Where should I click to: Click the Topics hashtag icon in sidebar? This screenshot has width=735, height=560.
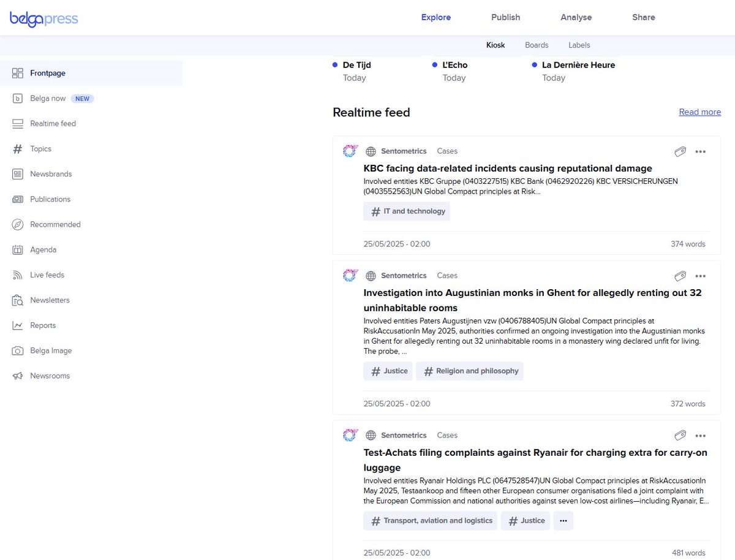pos(18,149)
